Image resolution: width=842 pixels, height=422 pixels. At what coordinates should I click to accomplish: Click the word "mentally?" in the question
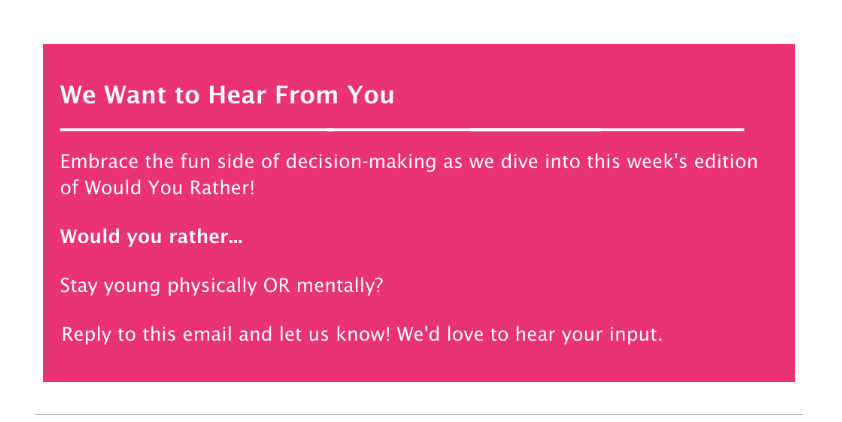tap(340, 286)
